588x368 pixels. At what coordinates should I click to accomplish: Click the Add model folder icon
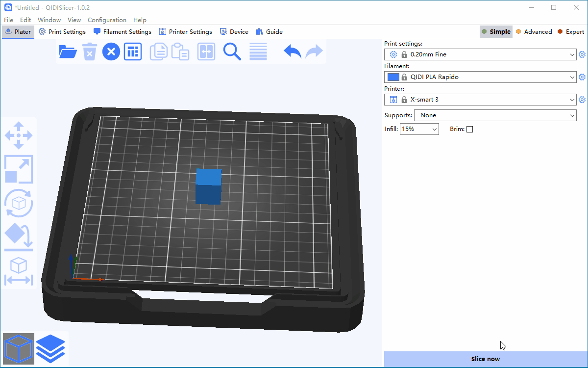68,52
